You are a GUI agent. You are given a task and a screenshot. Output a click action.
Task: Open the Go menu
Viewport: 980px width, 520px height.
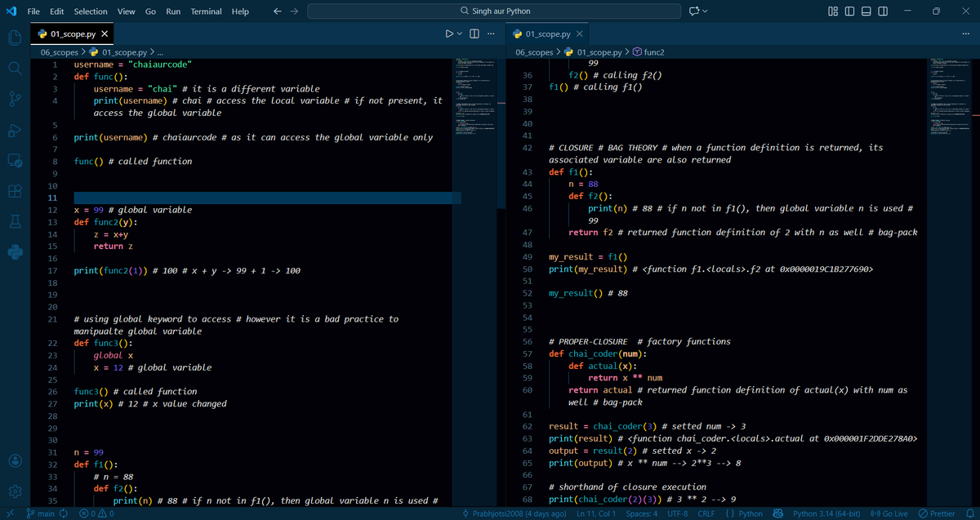click(150, 11)
